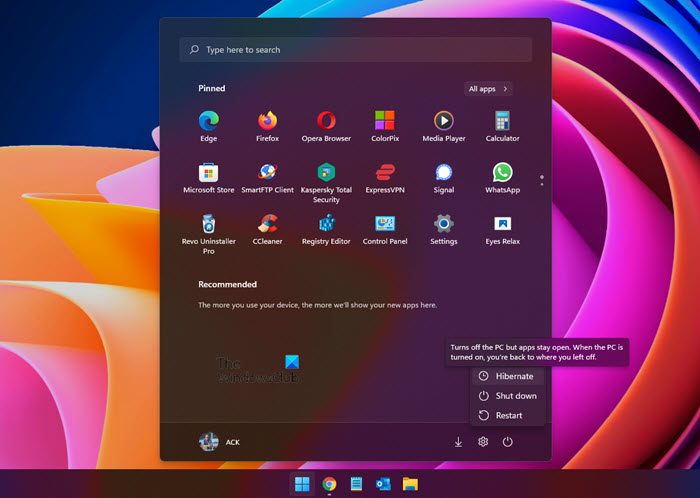Open the Edge browser pinned app
Image resolution: width=700 pixels, height=498 pixels.
tap(208, 126)
